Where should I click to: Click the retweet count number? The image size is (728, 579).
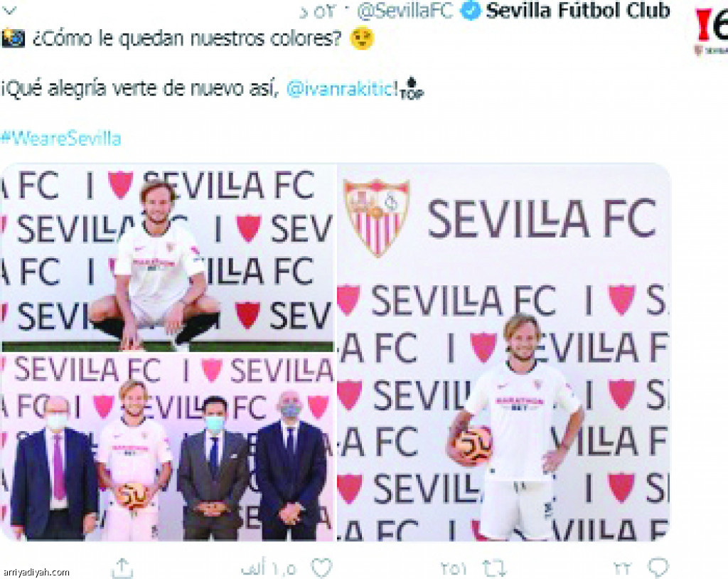click(453, 568)
